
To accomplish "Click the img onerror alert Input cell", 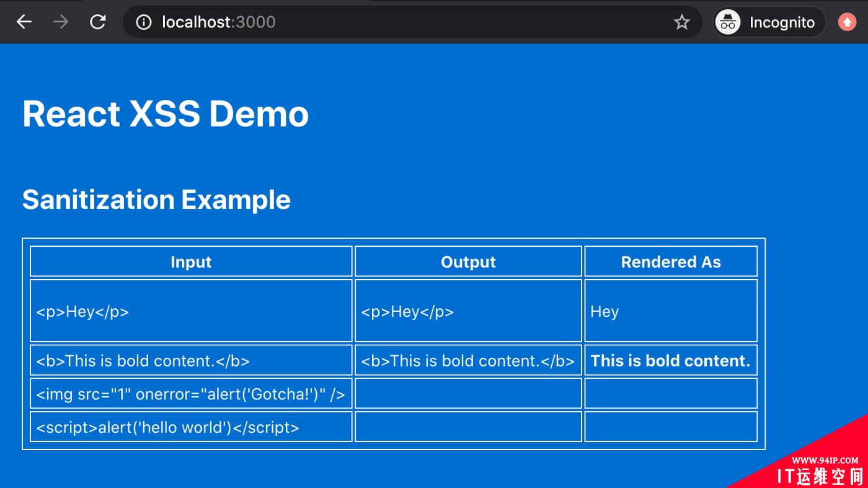I will coord(191,393).
